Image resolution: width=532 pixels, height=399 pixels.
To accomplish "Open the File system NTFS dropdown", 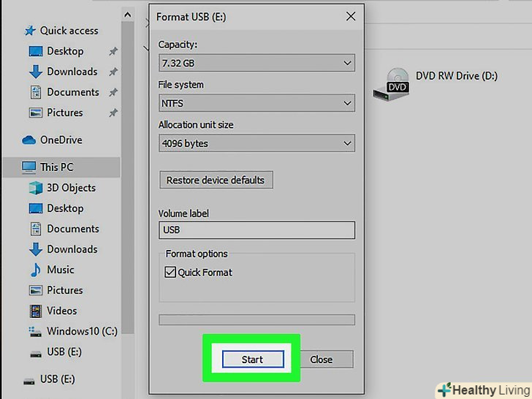I will coord(256,103).
